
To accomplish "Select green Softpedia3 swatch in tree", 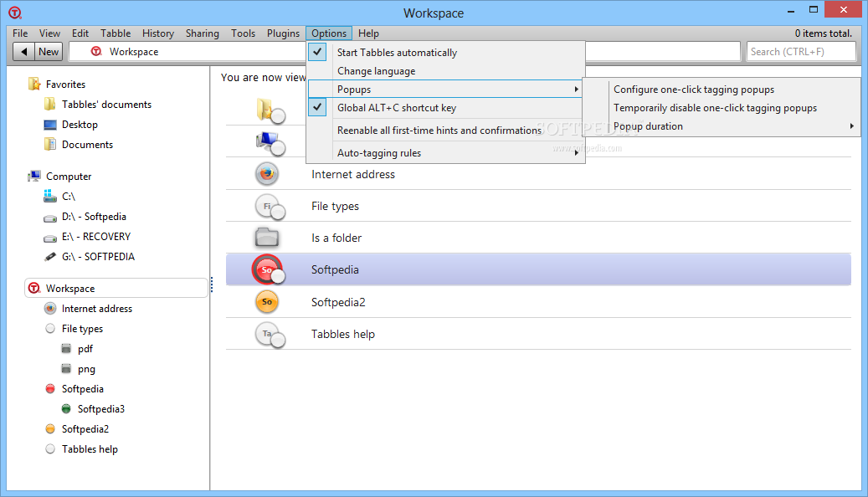I will [66, 408].
